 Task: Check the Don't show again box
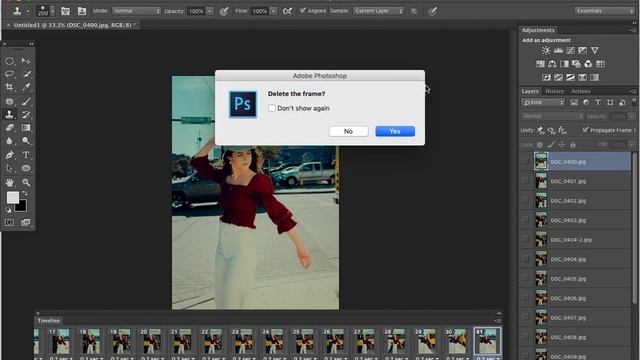[272, 108]
